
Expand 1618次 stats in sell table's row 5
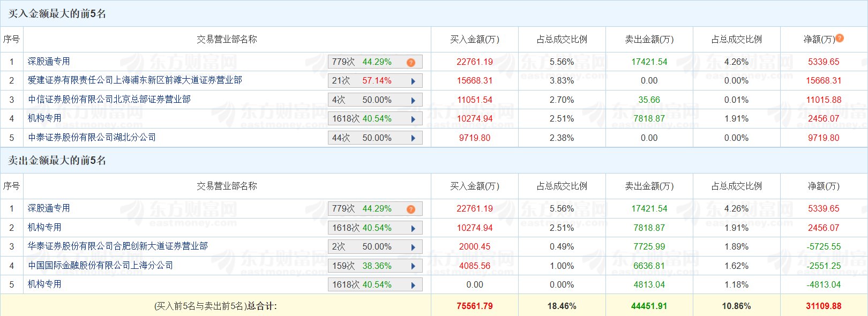pos(413,285)
